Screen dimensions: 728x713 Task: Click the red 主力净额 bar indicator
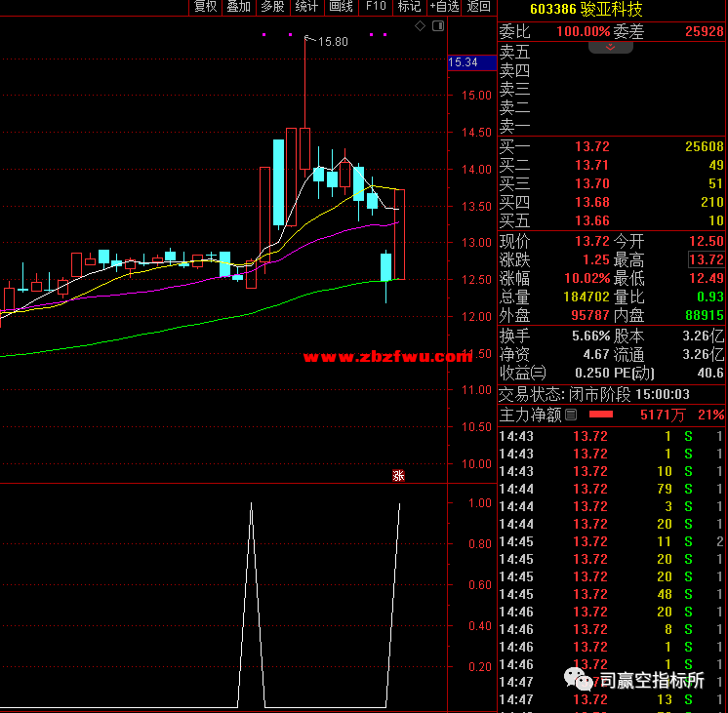point(601,415)
